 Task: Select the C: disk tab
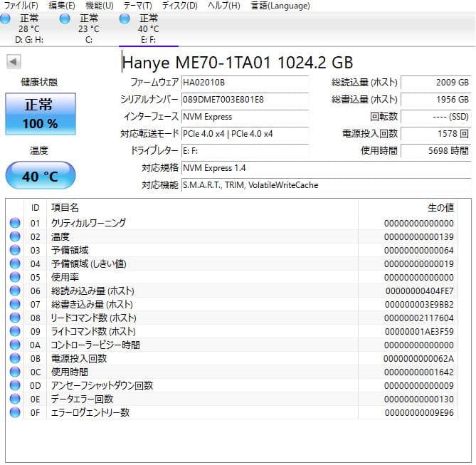point(89,29)
